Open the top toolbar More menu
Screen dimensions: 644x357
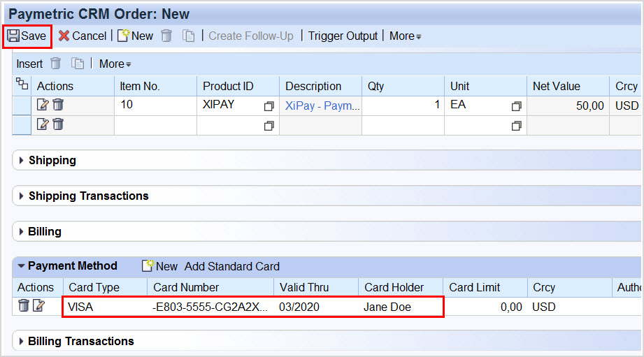(406, 36)
